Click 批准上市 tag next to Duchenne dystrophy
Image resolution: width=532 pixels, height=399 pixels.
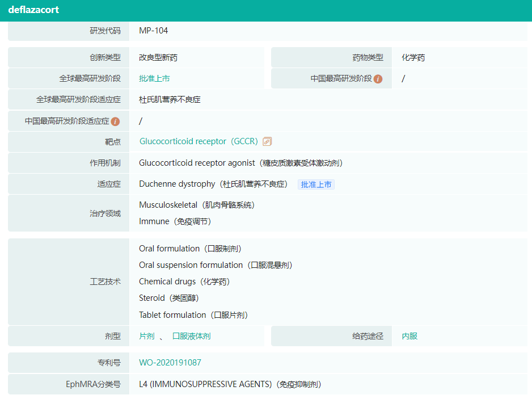click(316, 184)
